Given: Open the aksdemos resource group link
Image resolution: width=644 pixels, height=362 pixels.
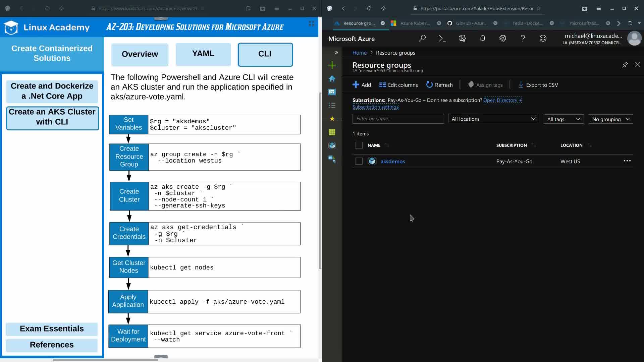Looking at the screenshot, I should click(393, 161).
